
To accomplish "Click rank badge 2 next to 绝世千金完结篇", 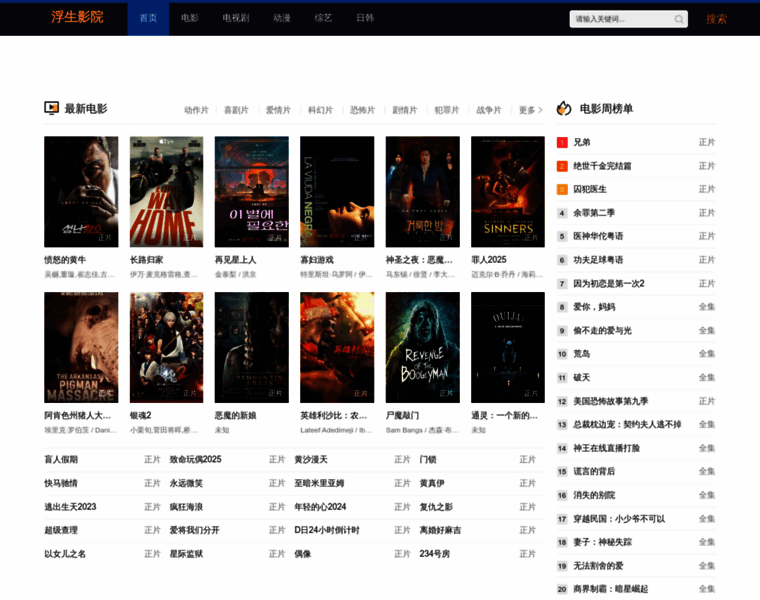I will tap(562, 166).
